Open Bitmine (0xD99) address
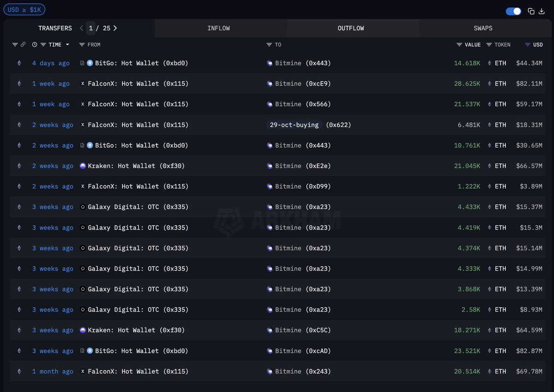The image size is (554, 392). coord(303,187)
